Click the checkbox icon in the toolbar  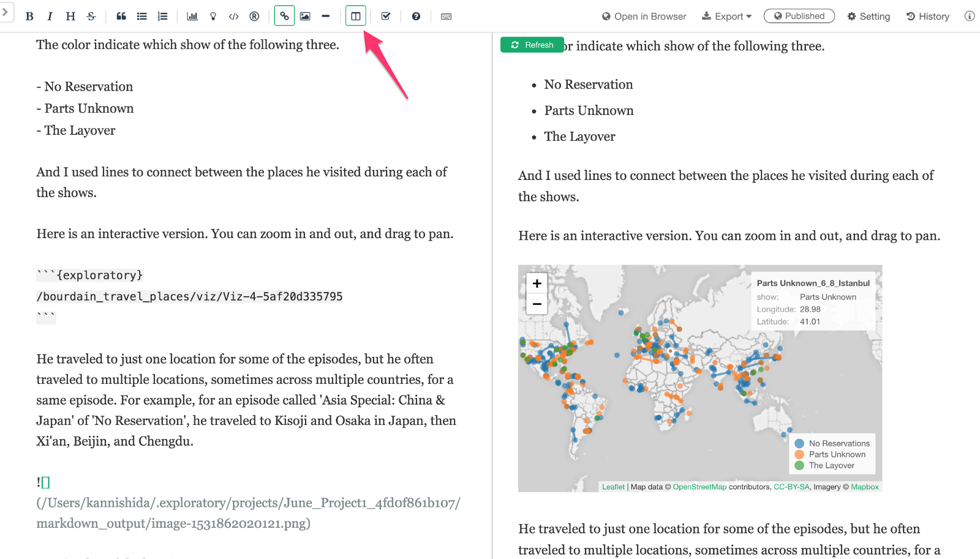386,17
